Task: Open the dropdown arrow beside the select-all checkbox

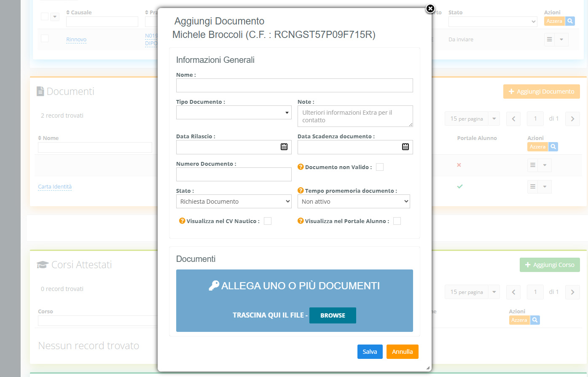Action: point(55,17)
